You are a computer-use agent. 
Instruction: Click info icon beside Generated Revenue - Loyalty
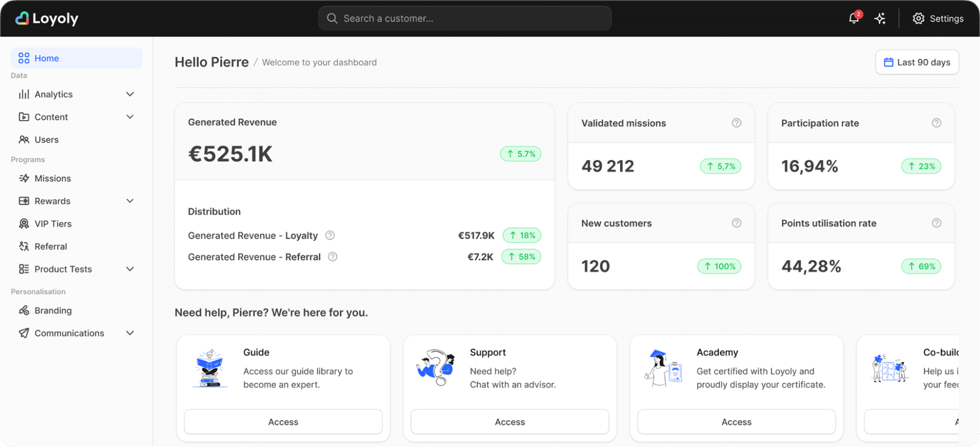point(330,236)
